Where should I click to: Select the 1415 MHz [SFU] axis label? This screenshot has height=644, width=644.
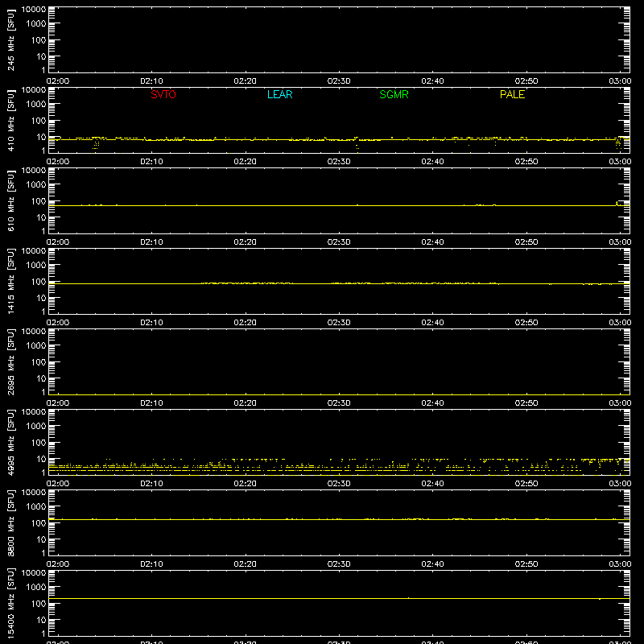pos(10,281)
